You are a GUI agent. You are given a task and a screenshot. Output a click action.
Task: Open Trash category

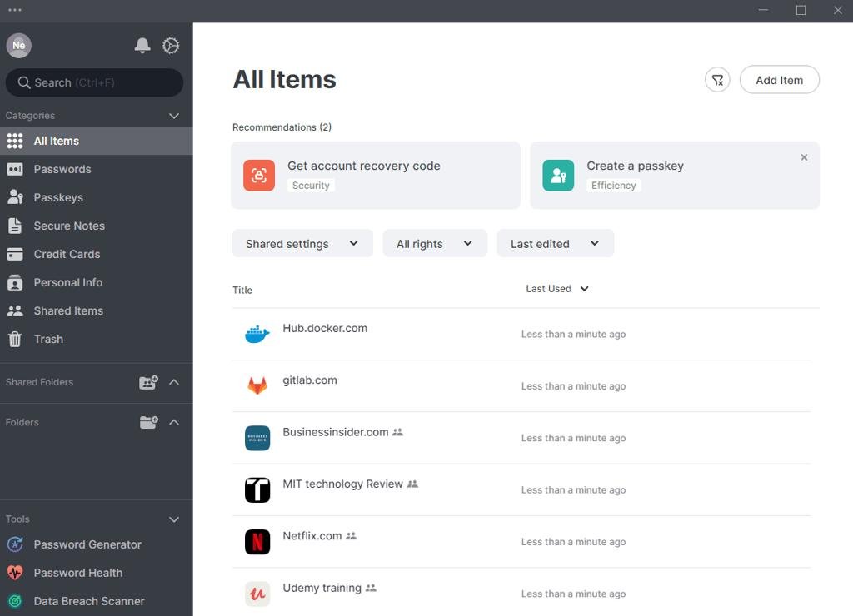click(x=97, y=339)
